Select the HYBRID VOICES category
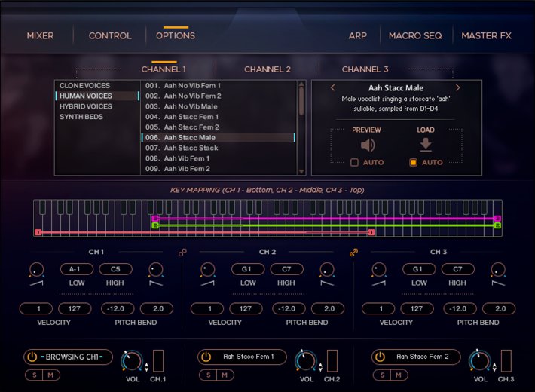The height and width of the screenshot is (392, 535). point(86,106)
